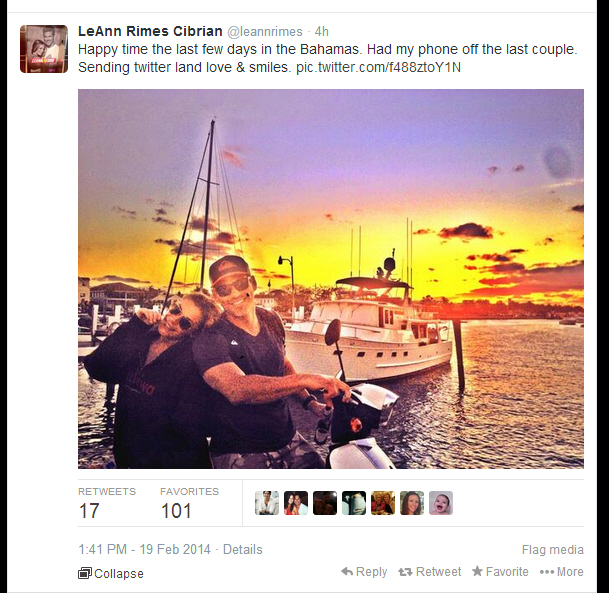This screenshot has height=593, width=609.
Task: Click the Retweet arrows icon
Action: coord(405,572)
